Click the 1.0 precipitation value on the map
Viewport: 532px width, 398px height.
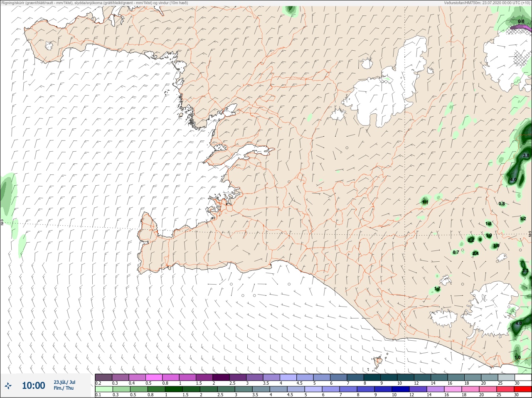(517, 357)
